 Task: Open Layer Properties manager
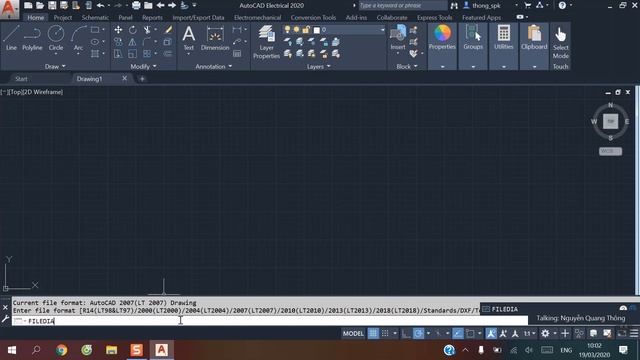tap(266, 42)
